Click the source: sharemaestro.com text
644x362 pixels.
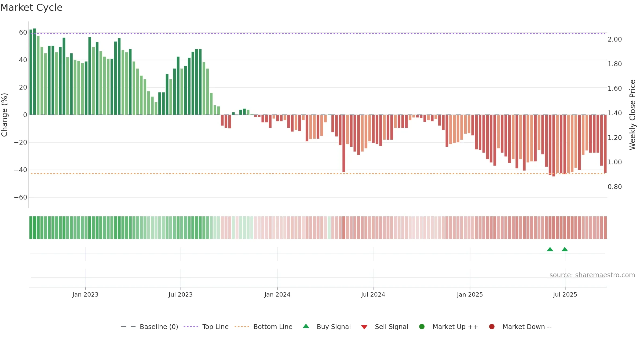pyautogui.click(x=592, y=275)
